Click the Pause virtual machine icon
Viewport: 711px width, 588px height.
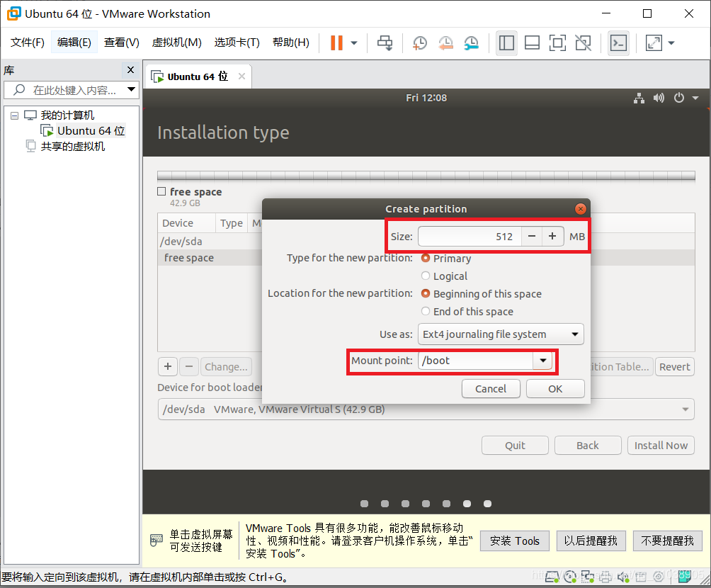(x=336, y=43)
